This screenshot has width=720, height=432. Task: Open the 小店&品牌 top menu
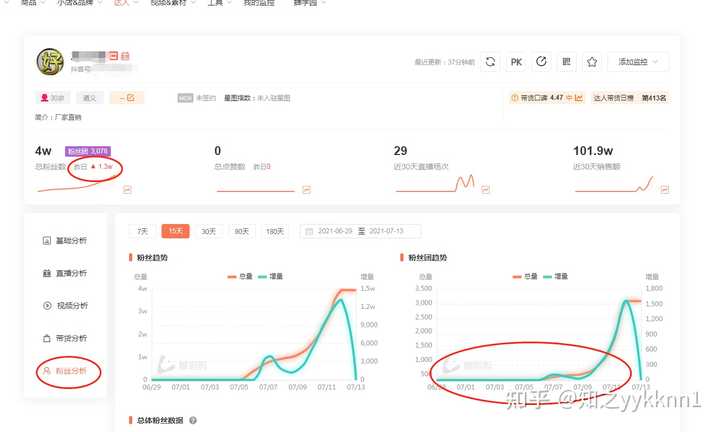[x=78, y=3]
